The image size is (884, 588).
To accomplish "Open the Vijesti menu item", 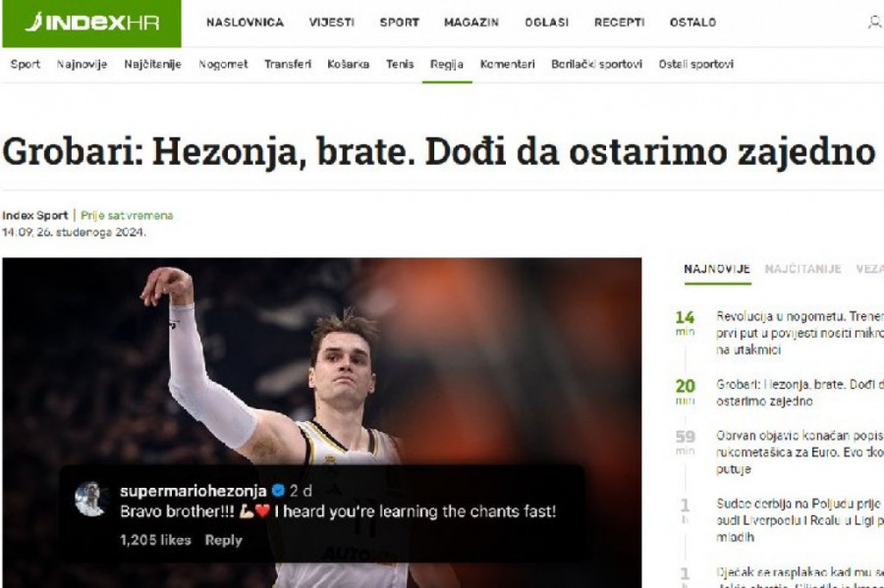I will (332, 23).
